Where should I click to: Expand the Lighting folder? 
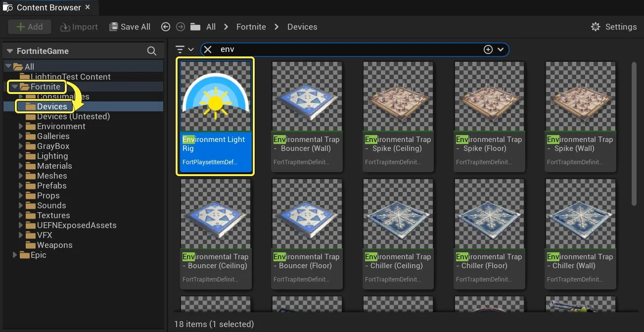pyautogui.click(x=21, y=156)
